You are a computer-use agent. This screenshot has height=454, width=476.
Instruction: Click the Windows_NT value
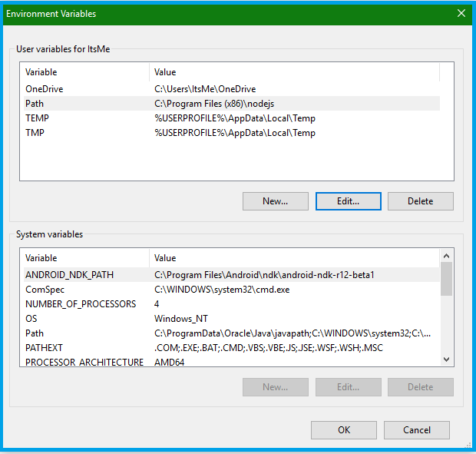181,319
